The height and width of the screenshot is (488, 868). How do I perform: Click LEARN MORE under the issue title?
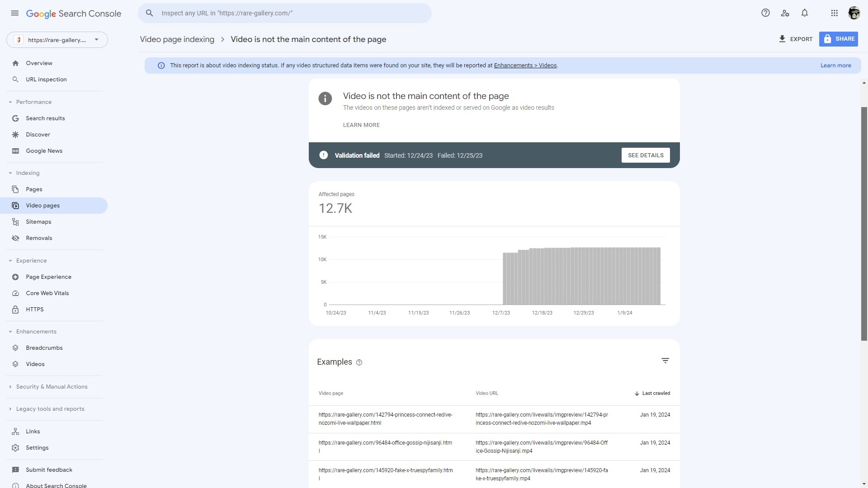pyautogui.click(x=361, y=125)
